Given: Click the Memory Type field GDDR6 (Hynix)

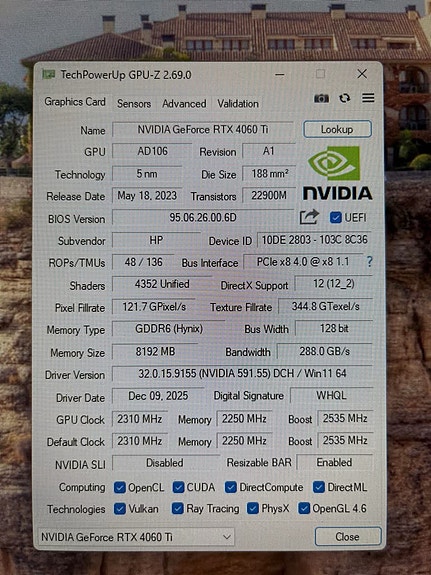Looking at the screenshot, I should tap(168, 329).
